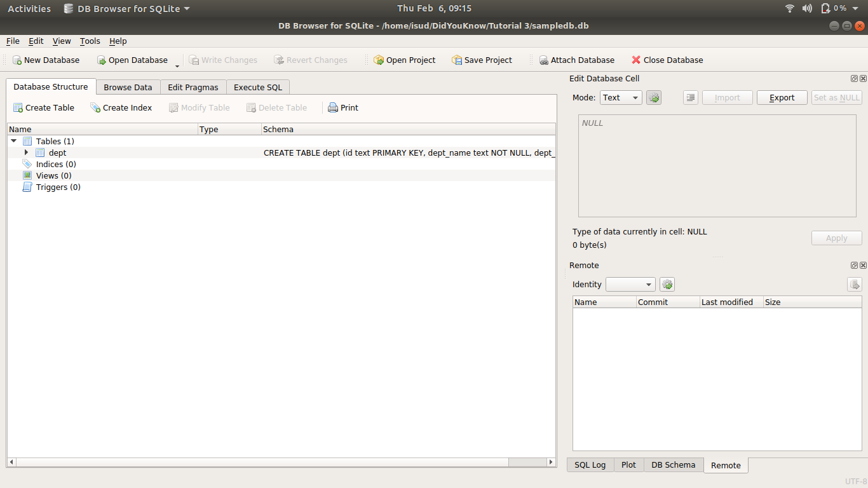Screen dimensions: 868x488
Task: Float the Remote panel
Action: coord(855,266)
